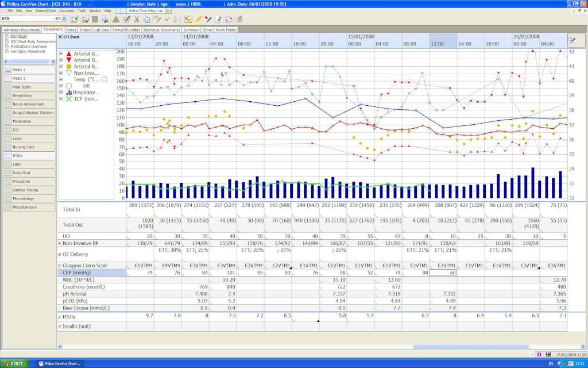This screenshot has width=588, height=368.
Task: Click the Windows start button
Action: [x=14, y=363]
